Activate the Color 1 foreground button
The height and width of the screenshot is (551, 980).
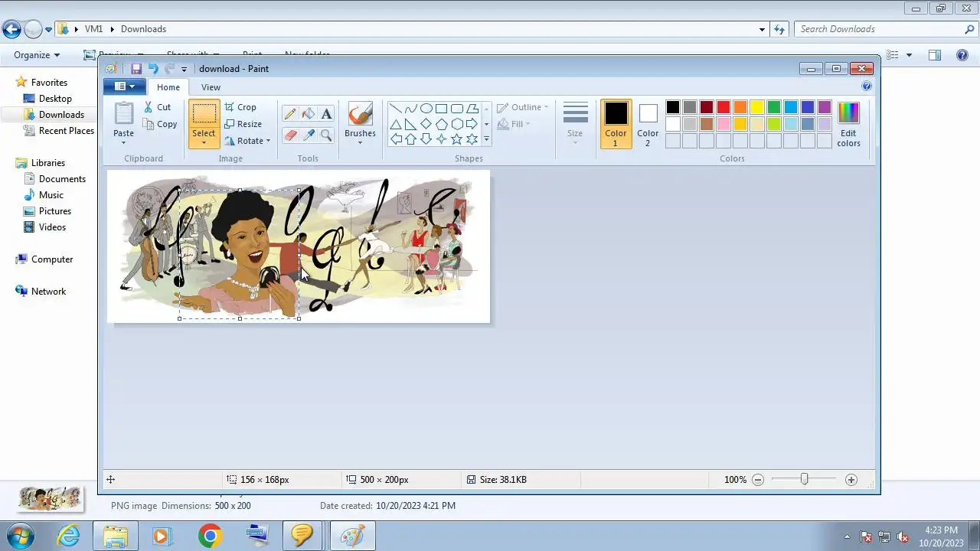(x=616, y=124)
